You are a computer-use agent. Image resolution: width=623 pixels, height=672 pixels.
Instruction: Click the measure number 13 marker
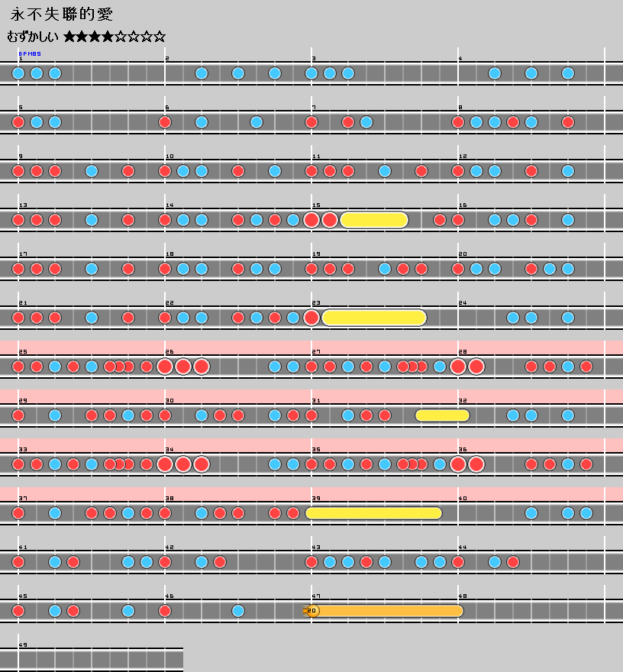[22, 205]
